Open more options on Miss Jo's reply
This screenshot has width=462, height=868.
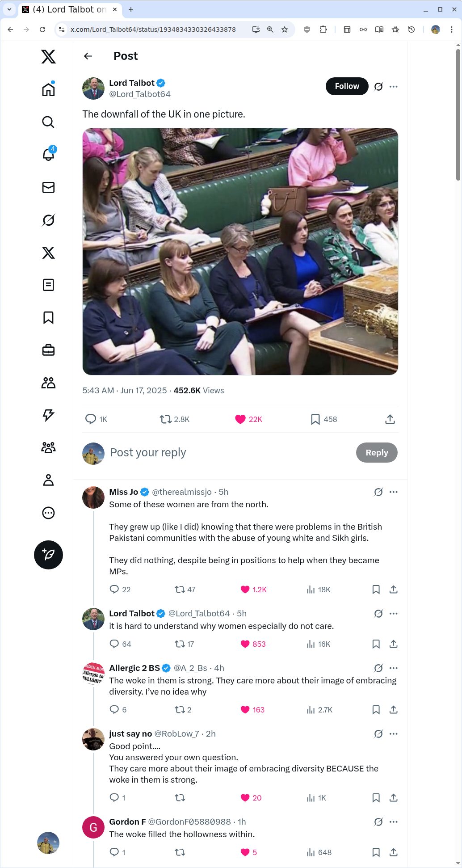pyautogui.click(x=393, y=492)
